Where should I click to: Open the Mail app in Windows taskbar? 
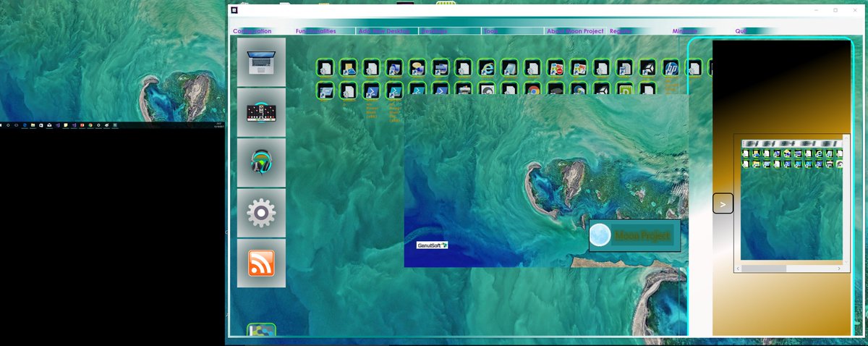[49, 125]
